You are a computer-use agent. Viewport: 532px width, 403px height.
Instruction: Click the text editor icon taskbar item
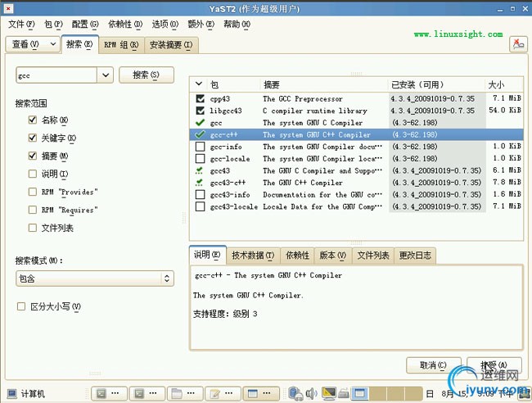pos(223,393)
